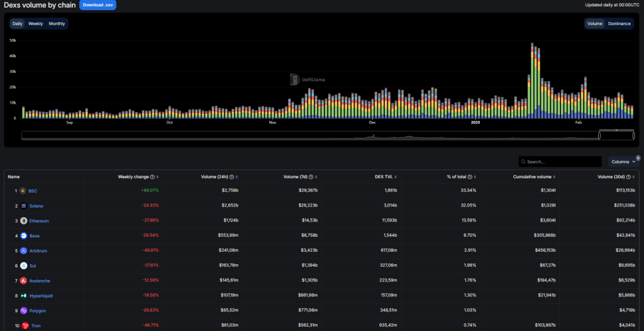Viewport: 644px width, 331px height.
Task: Open the Volume (24h) help icon
Action: 231,177
